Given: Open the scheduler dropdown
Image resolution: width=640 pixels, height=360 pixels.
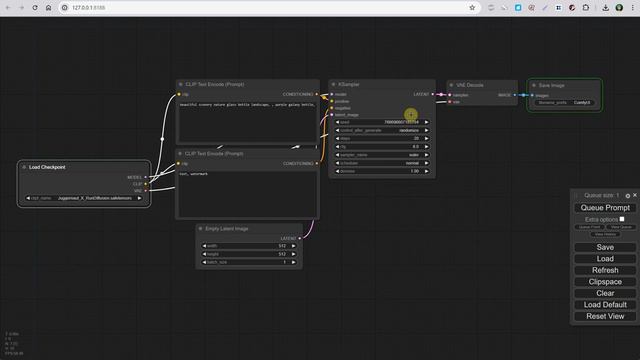Looking at the screenshot, I should click(x=382, y=163).
